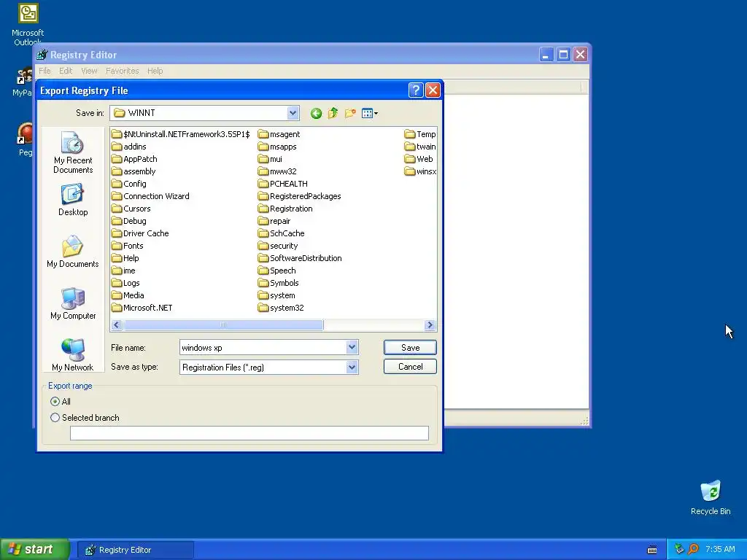This screenshot has height=560, width=747.
Task: Click the file list scroll left arrow
Action: [117, 324]
